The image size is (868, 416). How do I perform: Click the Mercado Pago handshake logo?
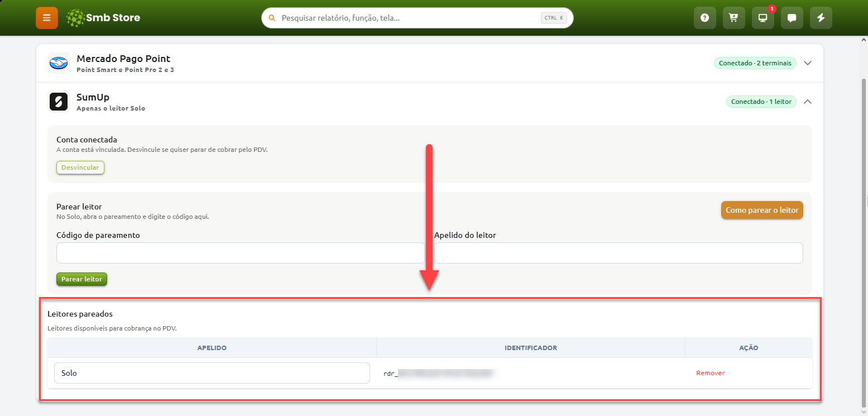point(59,63)
